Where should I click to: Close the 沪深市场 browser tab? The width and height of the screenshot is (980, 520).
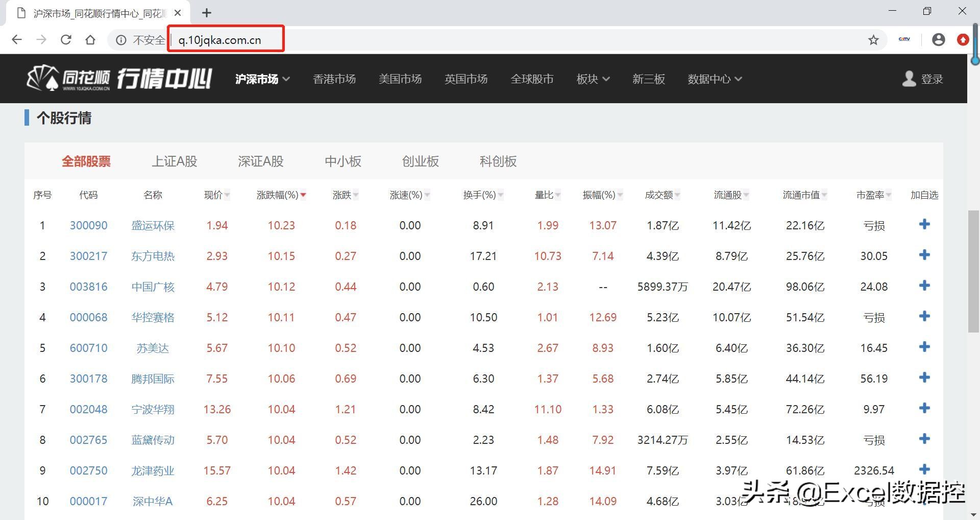pyautogui.click(x=177, y=13)
